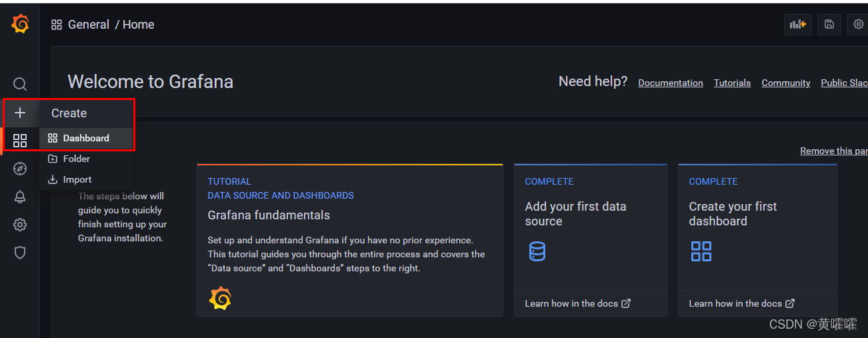Viewport: 868px width, 338px height.
Task: Click the Grafana logo in the sidebar
Action: (x=20, y=24)
